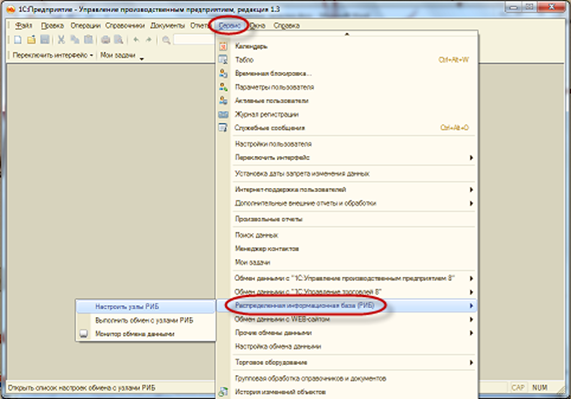571x399 pixels.
Task: Open the Переключить интерфейс toolbar dropdown
Action: [x=53, y=55]
